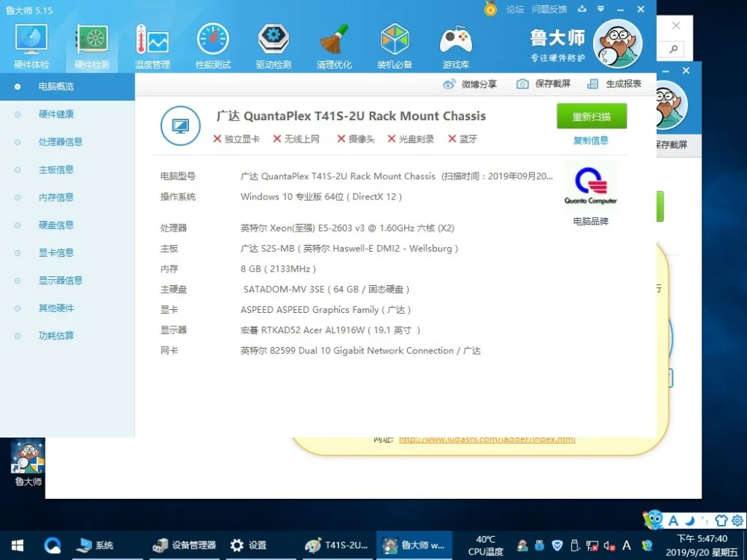
Task: Click the monitor value Acer AL1916W
Action: click(331, 331)
